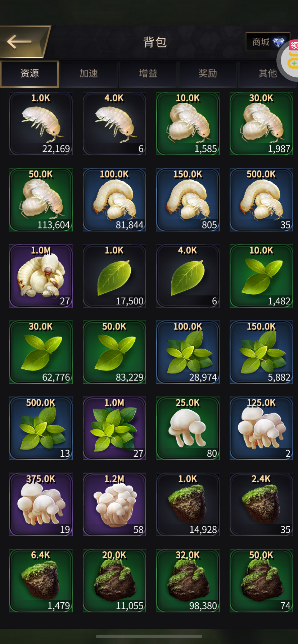Select the 1.0M purple grub item

coord(41,276)
